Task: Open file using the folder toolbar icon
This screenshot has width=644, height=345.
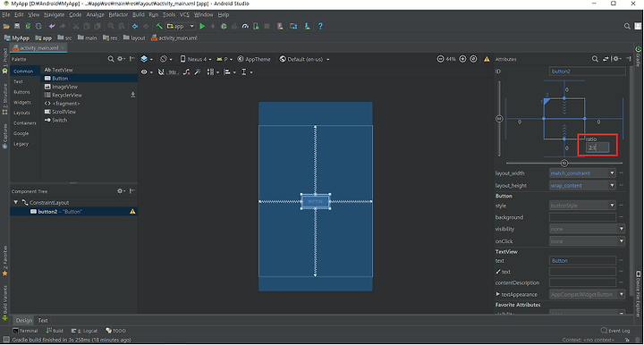Action: tap(6, 26)
